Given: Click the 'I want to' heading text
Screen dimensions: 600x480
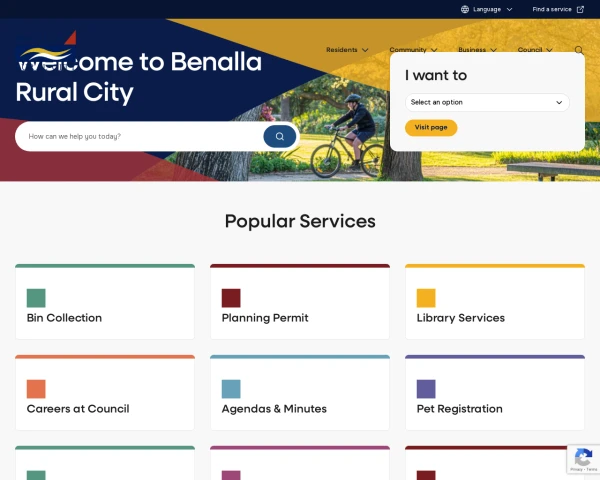Looking at the screenshot, I should [436, 75].
